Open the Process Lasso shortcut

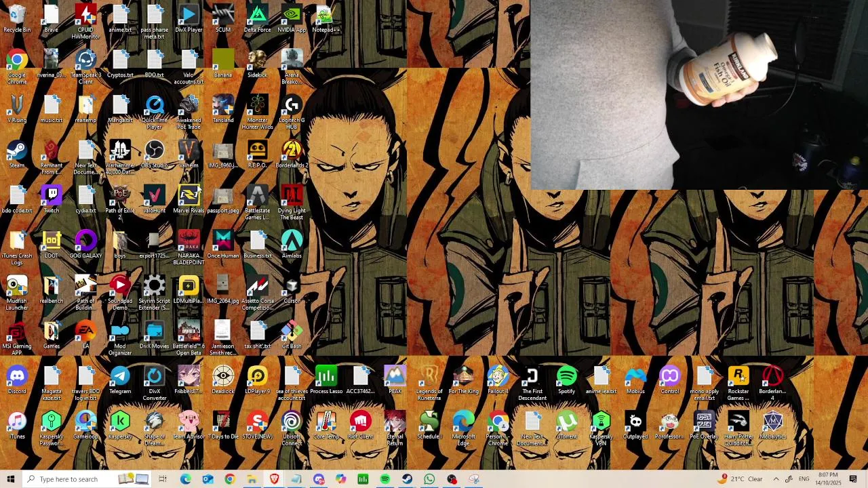[x=326, y=381]
